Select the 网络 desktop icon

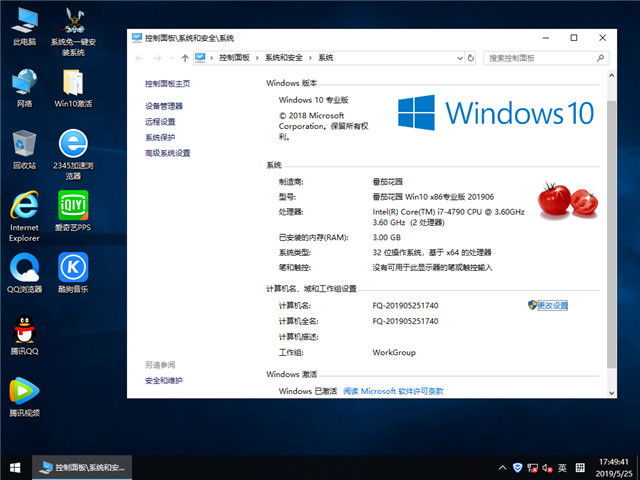coord(24,88)
